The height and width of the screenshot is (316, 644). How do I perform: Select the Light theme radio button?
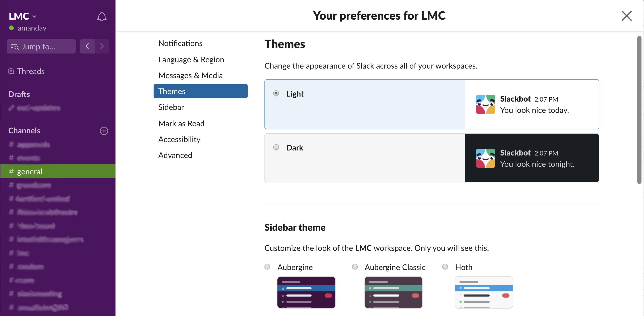[x=276, y=94]
